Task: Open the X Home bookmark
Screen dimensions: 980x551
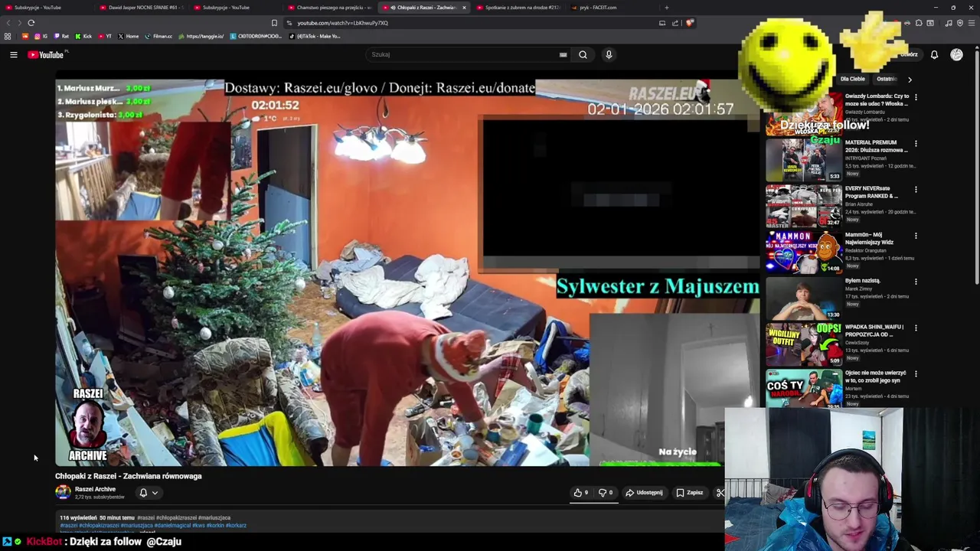Action: coord(128,36)
